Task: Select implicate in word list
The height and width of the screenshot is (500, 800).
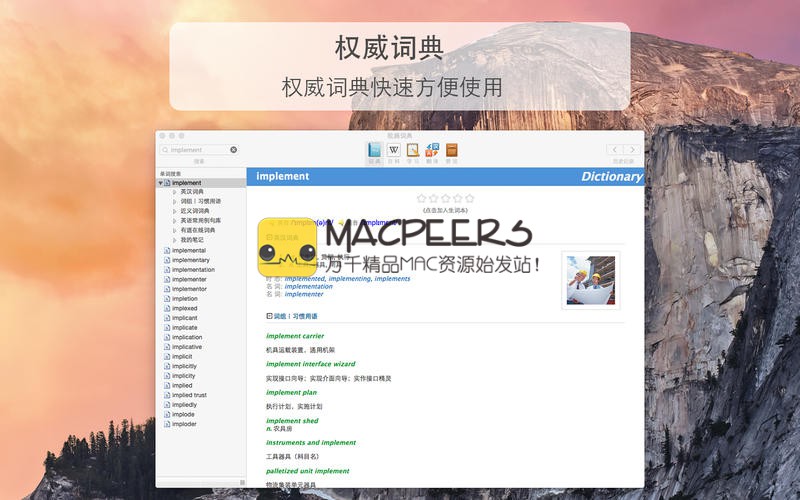Action: coord(185,328)
